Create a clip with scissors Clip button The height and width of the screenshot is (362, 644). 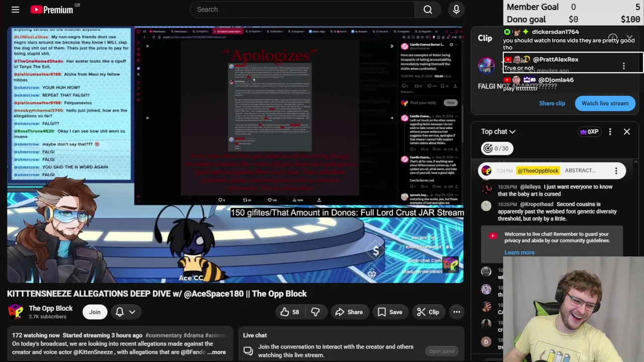[x=428, y=312]
